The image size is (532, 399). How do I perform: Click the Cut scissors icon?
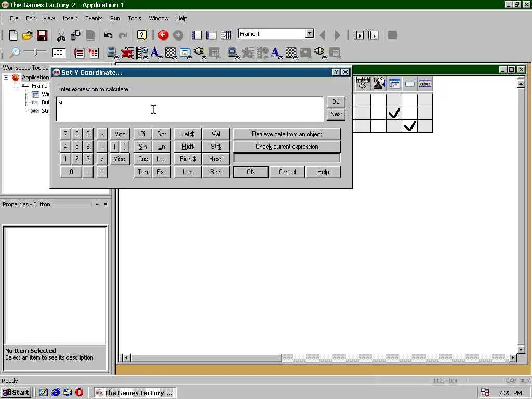coord(61,35)
